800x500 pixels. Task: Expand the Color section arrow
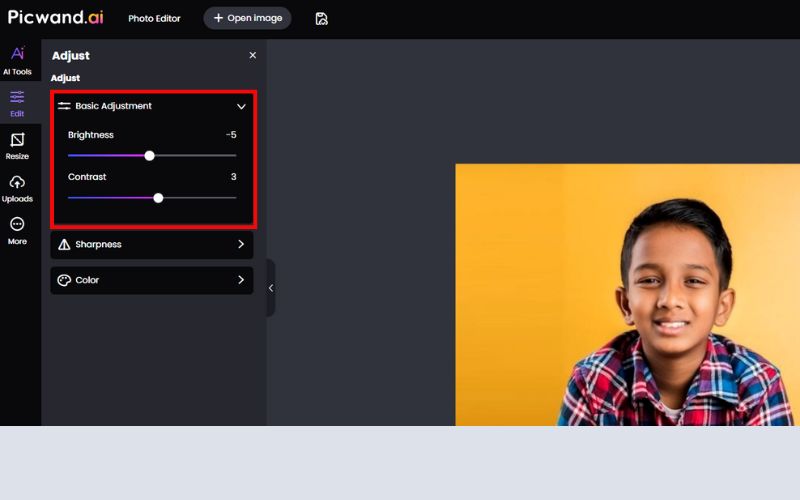241,280
